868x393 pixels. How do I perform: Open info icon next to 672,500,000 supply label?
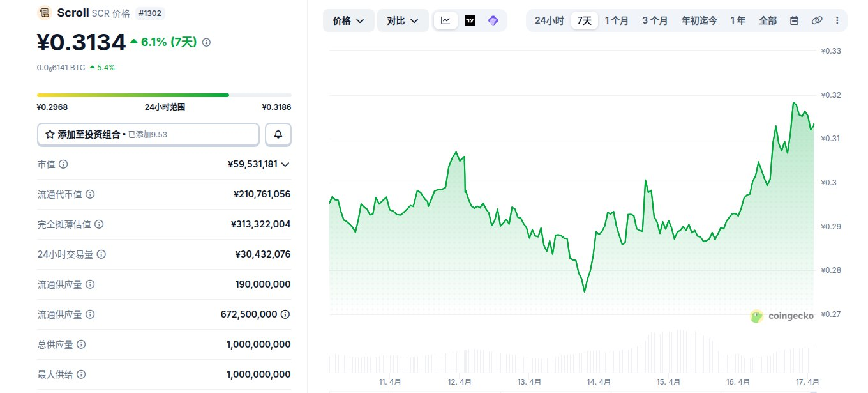point(90,314)
